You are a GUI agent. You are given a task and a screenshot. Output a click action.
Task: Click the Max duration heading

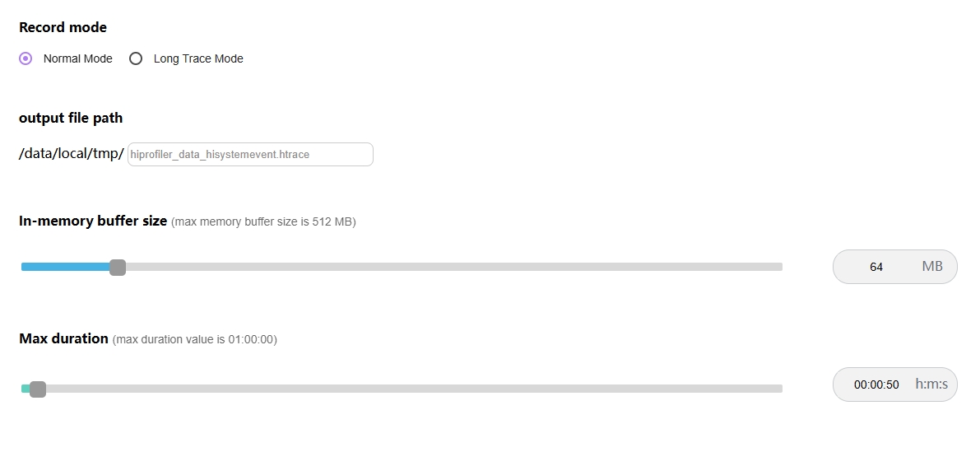[64, 338]
